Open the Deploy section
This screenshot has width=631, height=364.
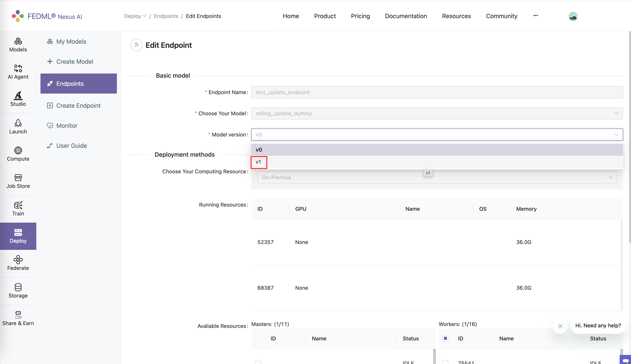click(x=18, y=236)
